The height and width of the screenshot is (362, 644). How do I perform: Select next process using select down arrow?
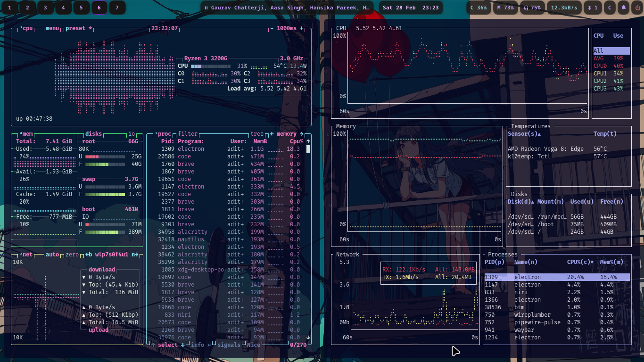pyautogui.click(x=183, y=345)
